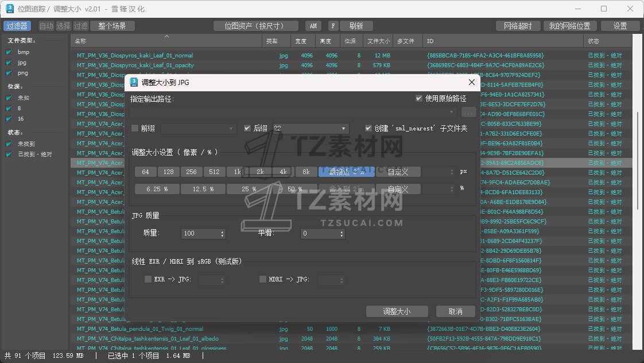Viewport: 644px width, 363px height.
Task: Uncheck the png file type filter
Action: click(9, 73)
